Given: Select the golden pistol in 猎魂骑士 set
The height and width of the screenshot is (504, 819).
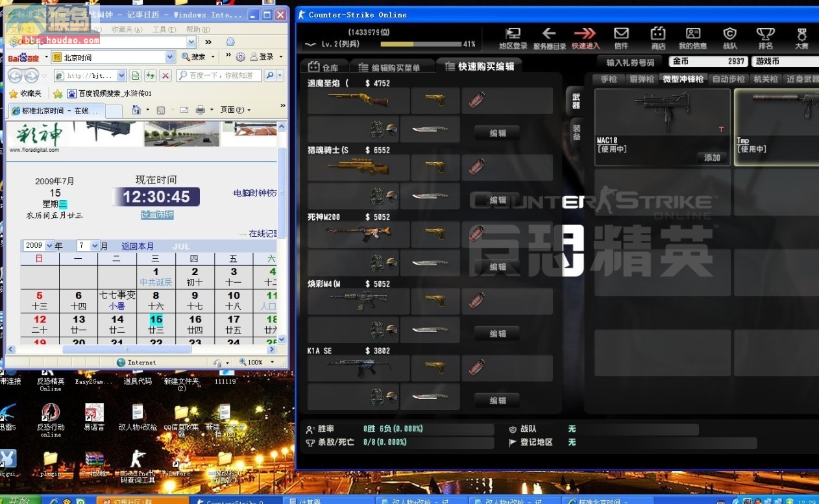Looking at the screenshot, I should (x=435, y=167).
